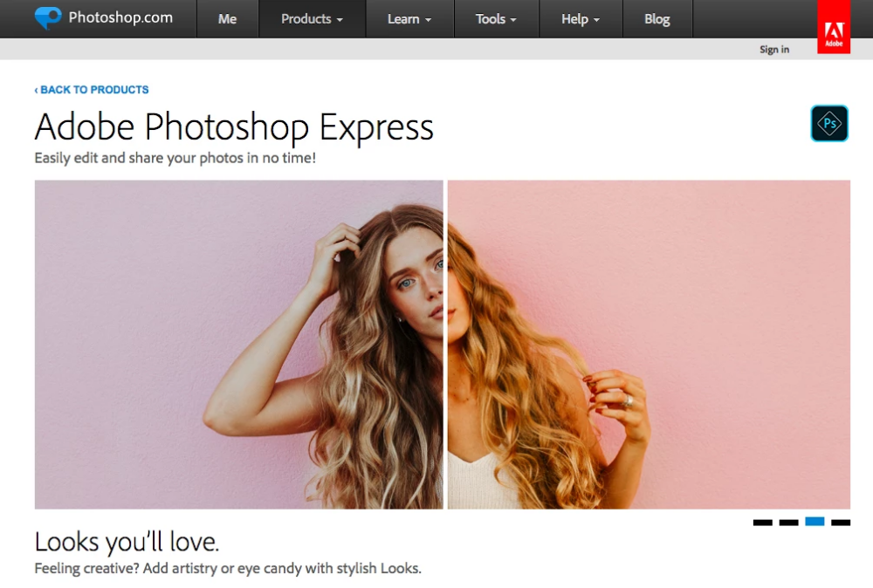
Task: Click the Adobe Photoshop Express heading
Action: [234, 127]
